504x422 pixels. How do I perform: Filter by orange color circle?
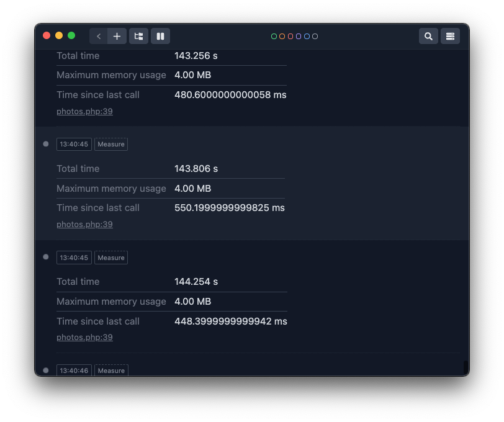(x=282, y=37)
